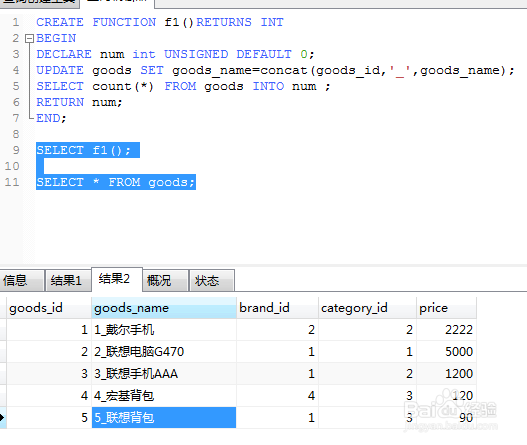Viewport: 527px width, 445px height.
Task: Click the goods_name column header
Action: (x=164, y=308)
